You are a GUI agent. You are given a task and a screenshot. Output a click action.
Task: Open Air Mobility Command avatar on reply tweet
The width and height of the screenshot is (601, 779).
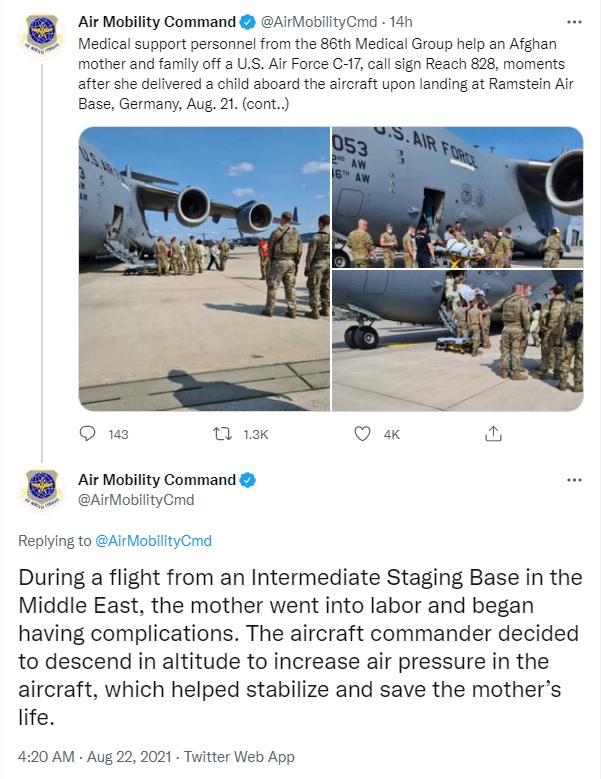pos(42,492)
